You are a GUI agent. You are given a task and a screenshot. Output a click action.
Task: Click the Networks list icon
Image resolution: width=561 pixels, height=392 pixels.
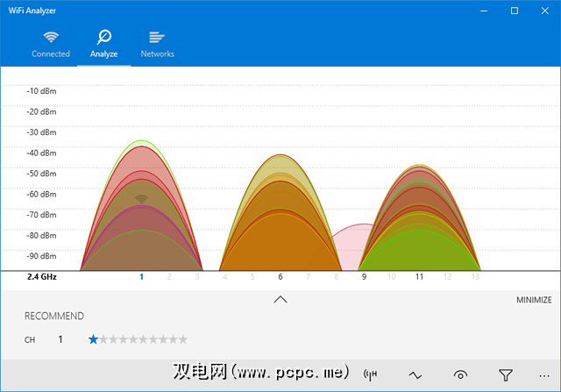[x=157, y=37]
